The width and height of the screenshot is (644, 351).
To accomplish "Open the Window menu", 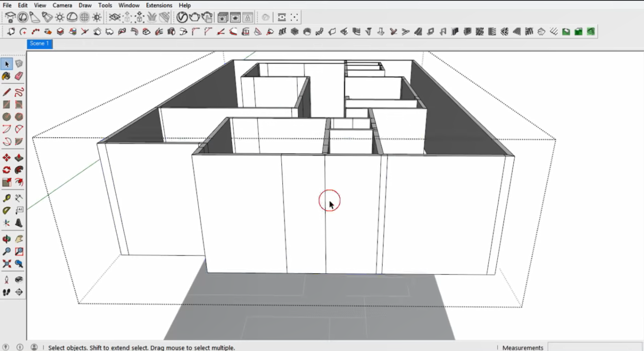I will (x=129, y=5).
